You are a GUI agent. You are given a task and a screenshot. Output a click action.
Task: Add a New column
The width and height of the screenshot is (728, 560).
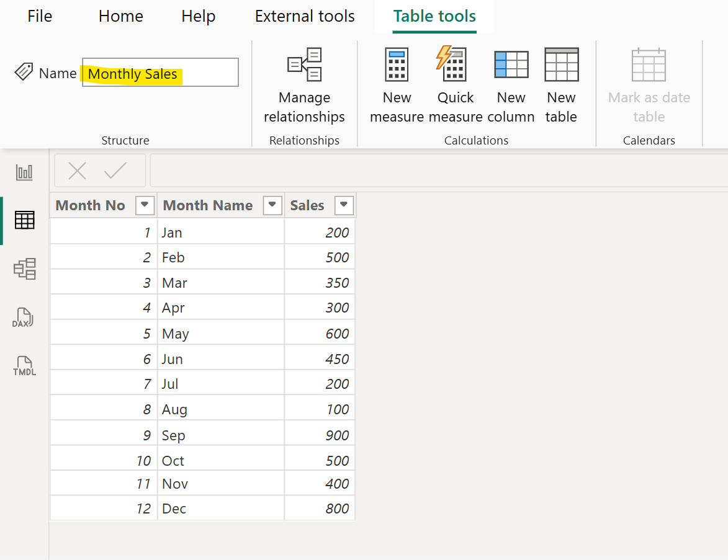pyautogui.click(x=511, y=64)
